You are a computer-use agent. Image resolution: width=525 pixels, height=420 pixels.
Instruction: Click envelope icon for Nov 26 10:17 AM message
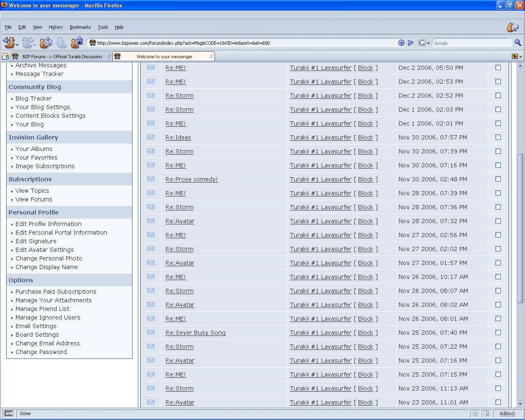click(151, 276)
